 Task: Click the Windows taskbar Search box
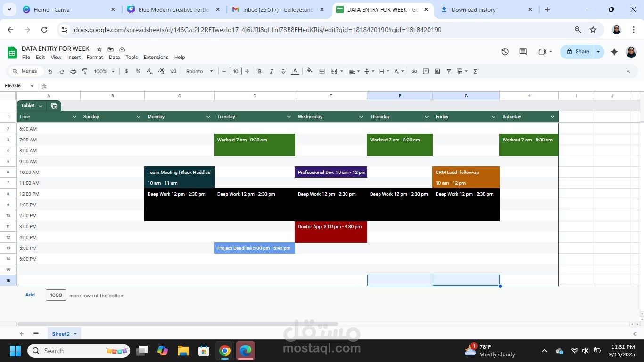(79, 351)
